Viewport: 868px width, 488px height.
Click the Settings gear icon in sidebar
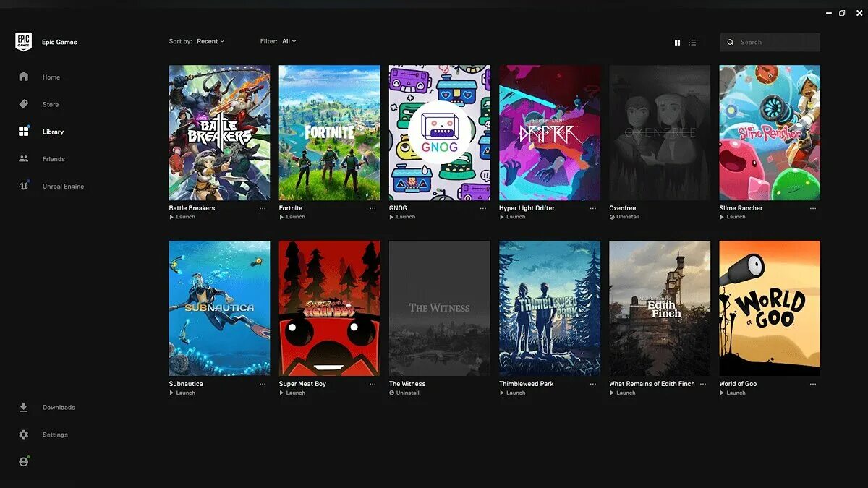(23, 435)
